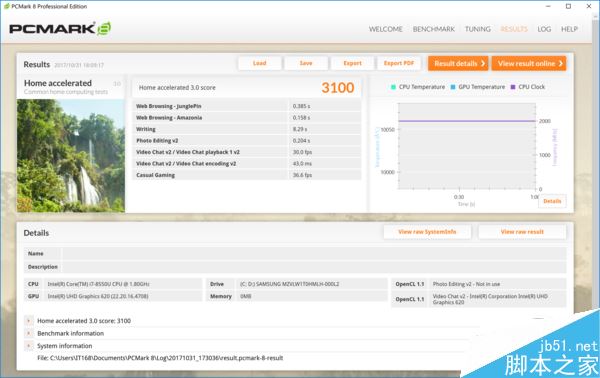Click the purple CPU Clock chart line
The image size is (600, 378).
coord(467,121)
